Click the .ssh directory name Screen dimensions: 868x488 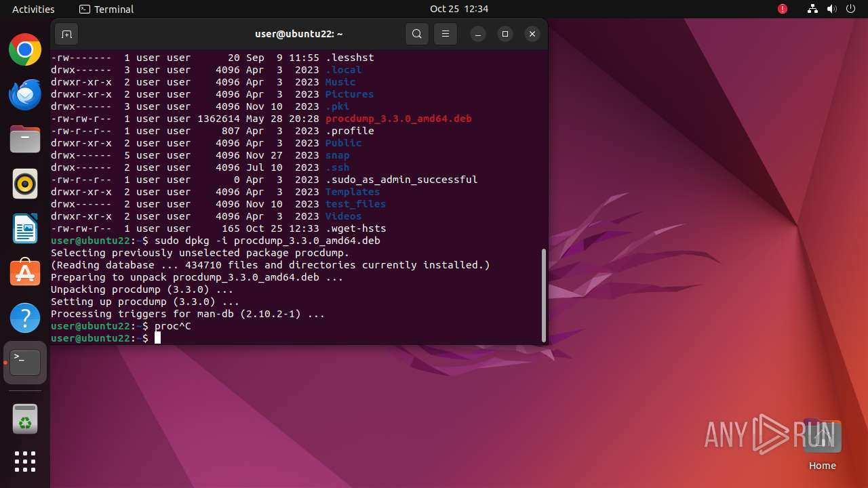[338, 167]
